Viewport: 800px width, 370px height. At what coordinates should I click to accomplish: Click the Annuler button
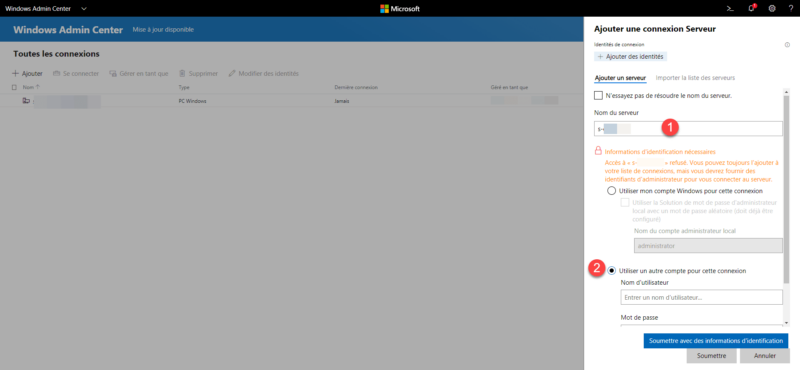(764, 356)
